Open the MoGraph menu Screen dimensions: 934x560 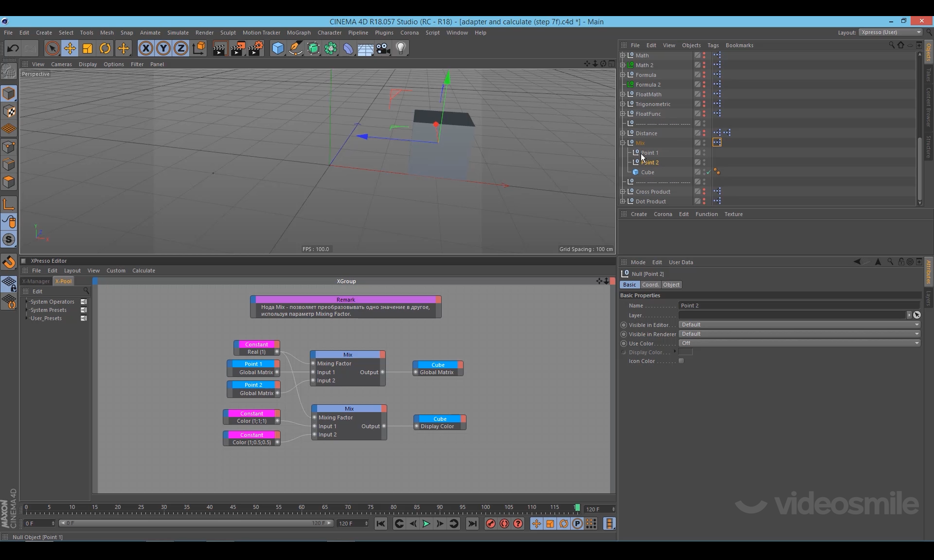click(298, 33)
